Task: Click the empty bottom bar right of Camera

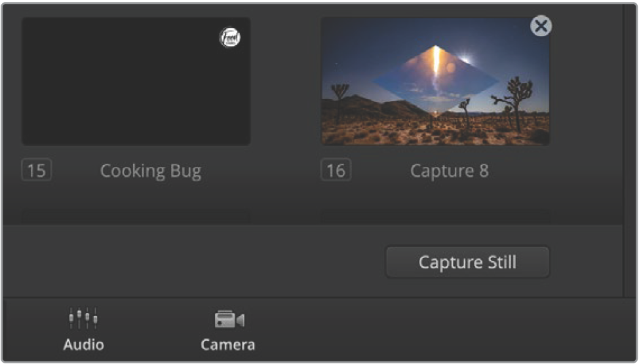Action: 446,331
